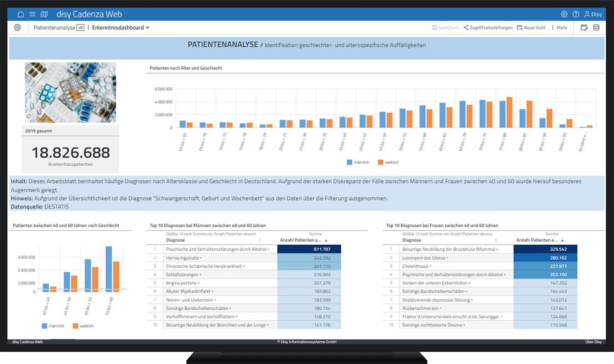Open the help question mark icon
The image size is (614, 364).
(x=576, y=14)
